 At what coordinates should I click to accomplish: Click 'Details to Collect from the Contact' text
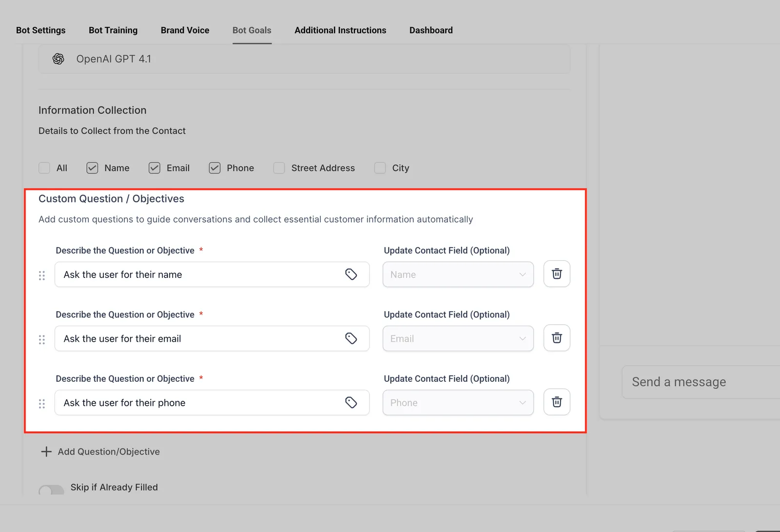112,131
